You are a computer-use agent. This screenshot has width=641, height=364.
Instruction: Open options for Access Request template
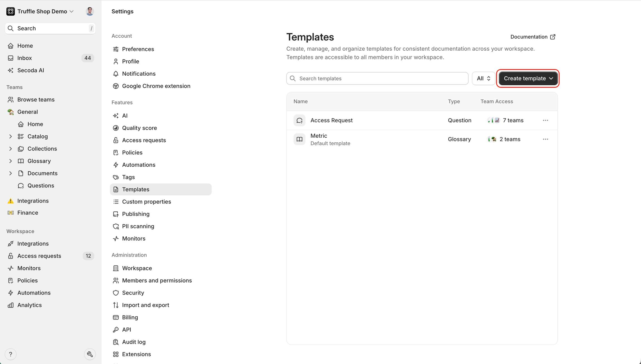click(545, 120)
